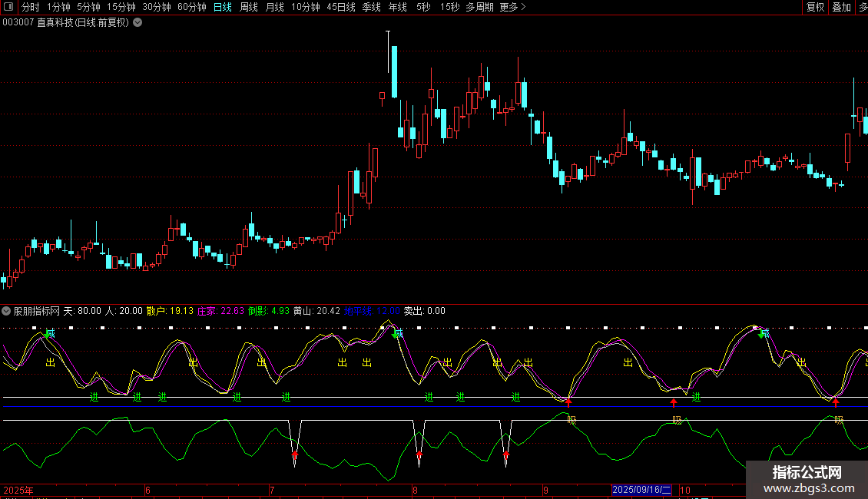Open the 多周期 multi-period view

[x=479, y=7]
